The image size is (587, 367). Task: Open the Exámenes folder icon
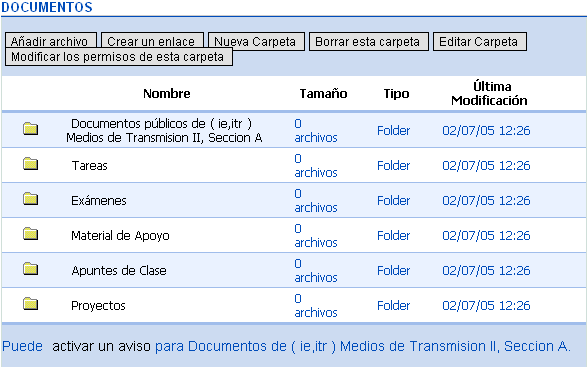tap(30, 198)
